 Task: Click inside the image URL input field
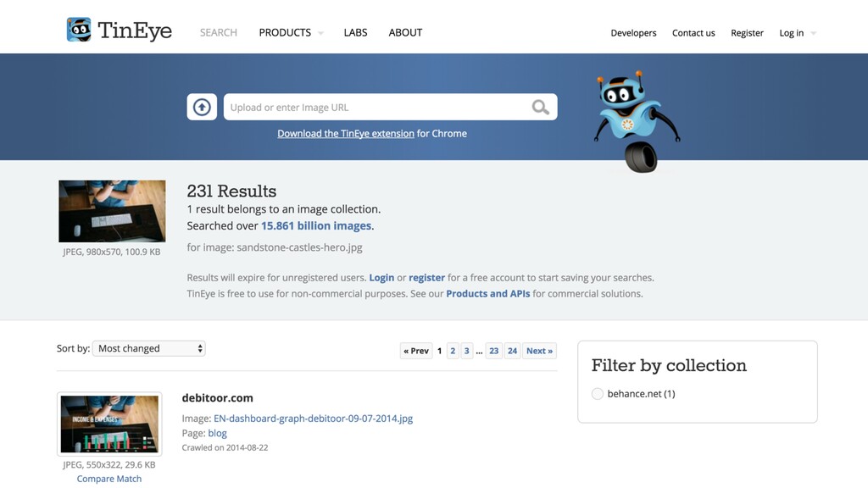click(x=376, y=107)
